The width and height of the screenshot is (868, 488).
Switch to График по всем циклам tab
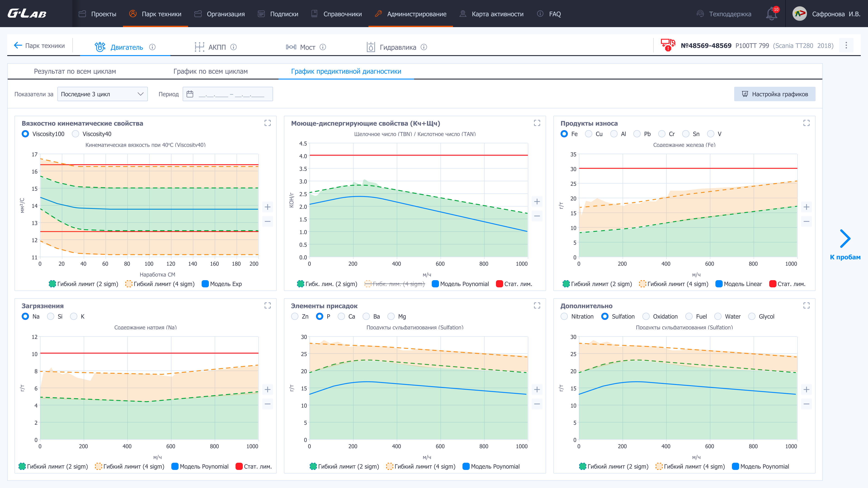210,71
